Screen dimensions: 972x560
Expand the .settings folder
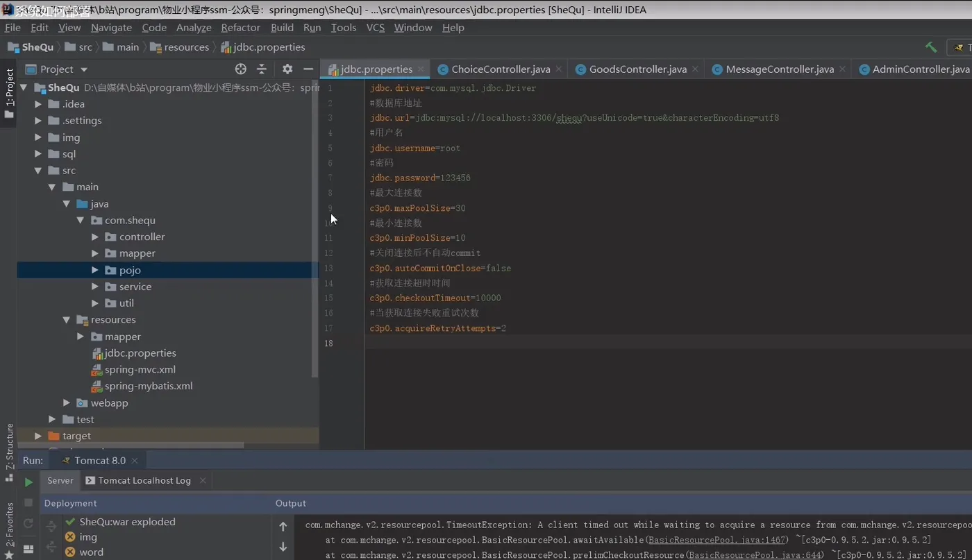38,121
